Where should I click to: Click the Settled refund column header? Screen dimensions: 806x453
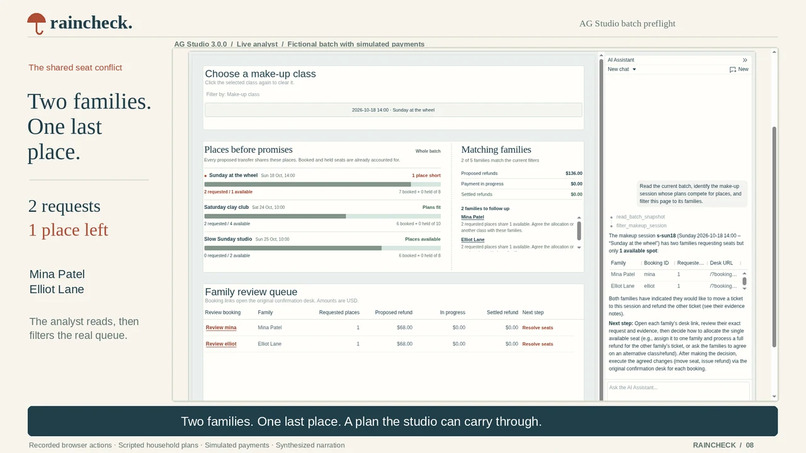[502, 313]
